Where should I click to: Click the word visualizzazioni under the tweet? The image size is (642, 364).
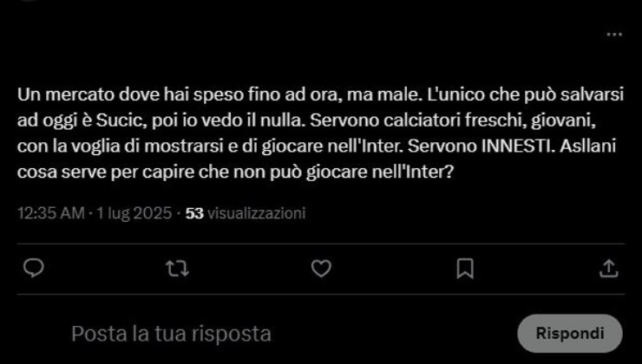257,213
